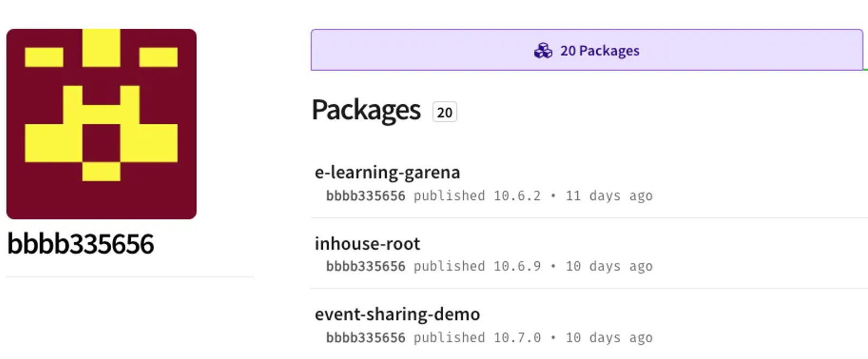Click publisher bbbb335656 under e-learning-garena
Image resolution: width=868 pixels, height=359 pixels.
click(366, 196)
